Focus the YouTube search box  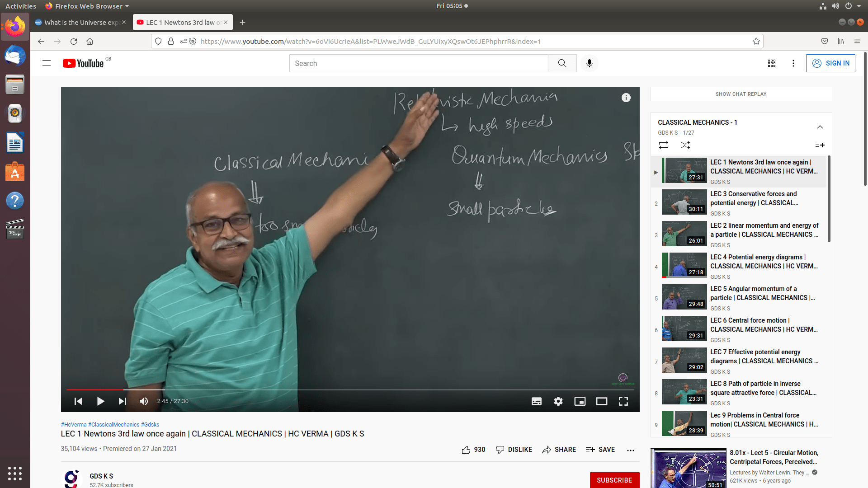(x=419, y=63)
